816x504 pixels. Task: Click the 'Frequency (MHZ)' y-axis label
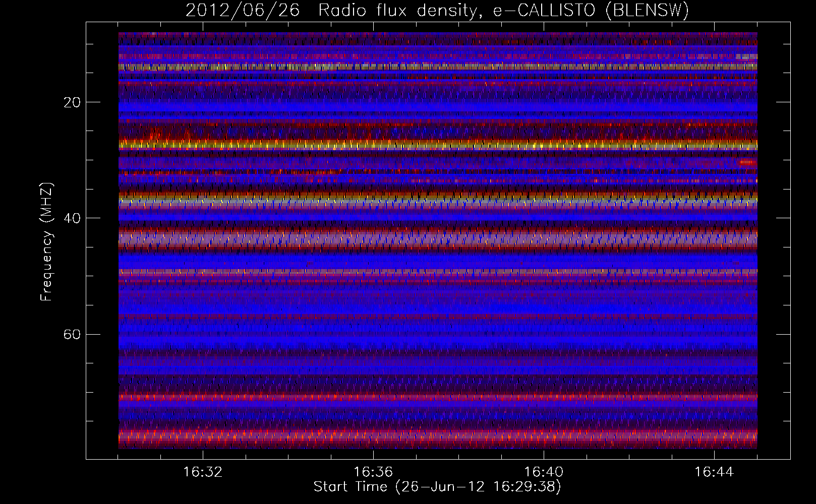click(46, 242)
